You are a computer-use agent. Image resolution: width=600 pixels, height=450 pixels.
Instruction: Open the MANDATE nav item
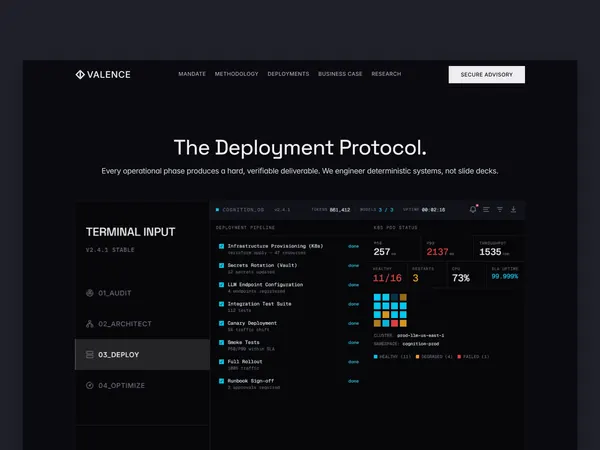coord(192,74)
